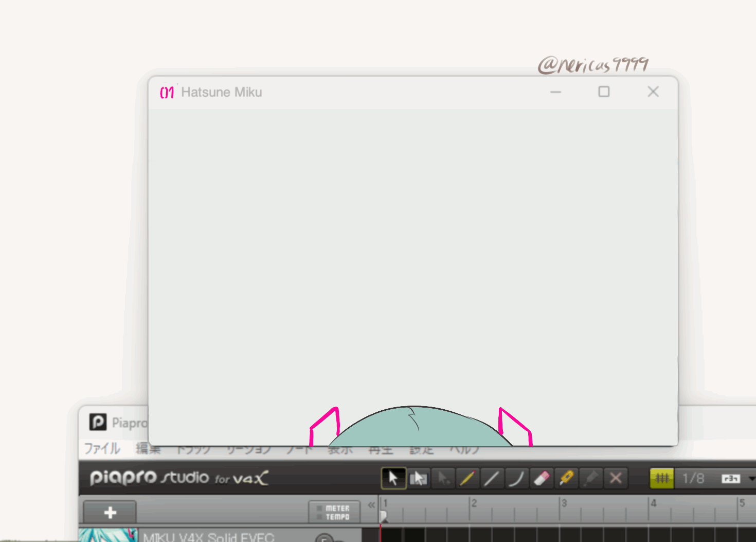This screenshot has height=542, width=756.
Task: Select the MIKU V4X Solid EVEC track
Action: [x=208, y=537]
